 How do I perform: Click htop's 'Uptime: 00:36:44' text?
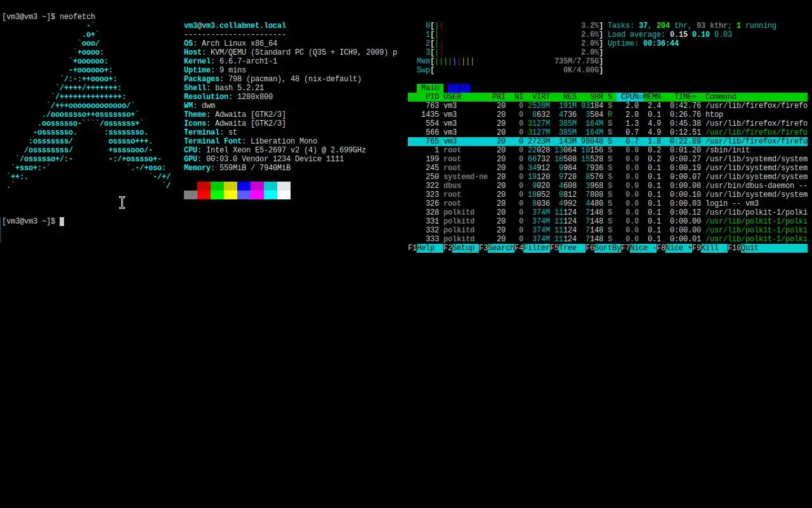click(x=643, y=43)
